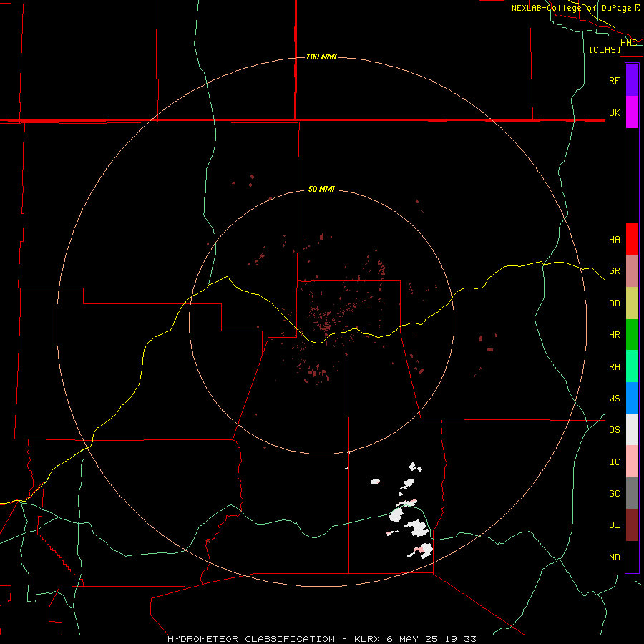Click the 'IC' legend label
This screenshot has height=644, width=644.
pos(615,462)
